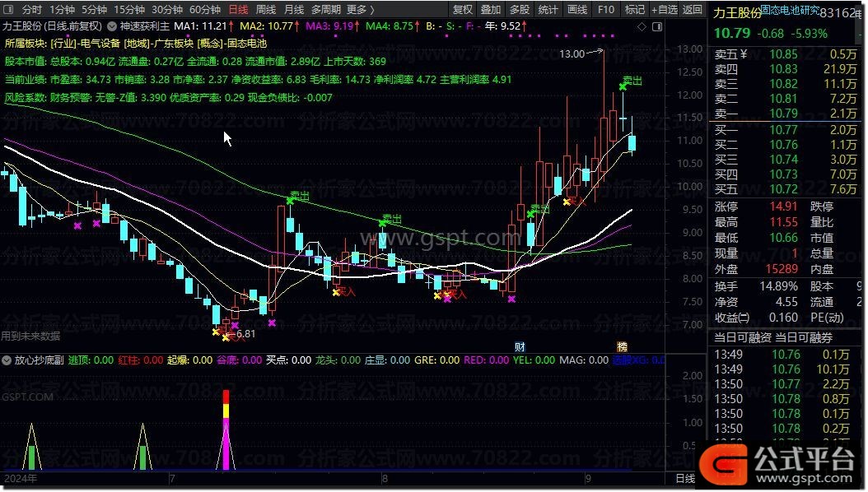This screenshot has height=492, width=868.
Task: Click the green 卖出 signal near price 12.00
Action: tap(631, 81)
